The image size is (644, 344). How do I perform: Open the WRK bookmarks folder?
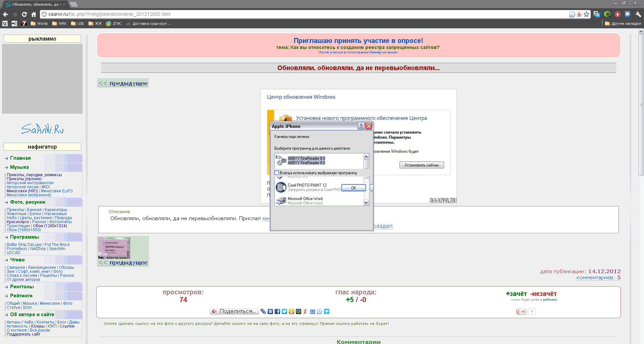coord(59,23)
